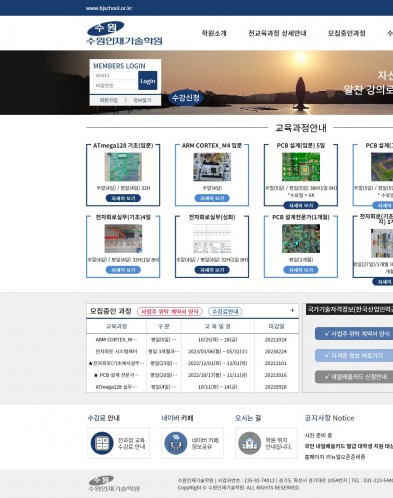Open ATmega128 기초 course thumbnail
This screenshot has height=498, width=393.
(123, 167)
